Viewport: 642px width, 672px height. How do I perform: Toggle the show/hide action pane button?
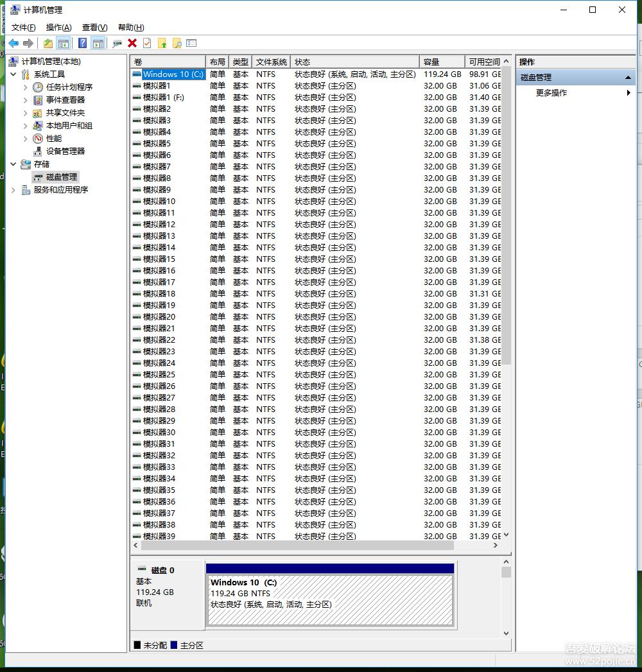[98, 43]
